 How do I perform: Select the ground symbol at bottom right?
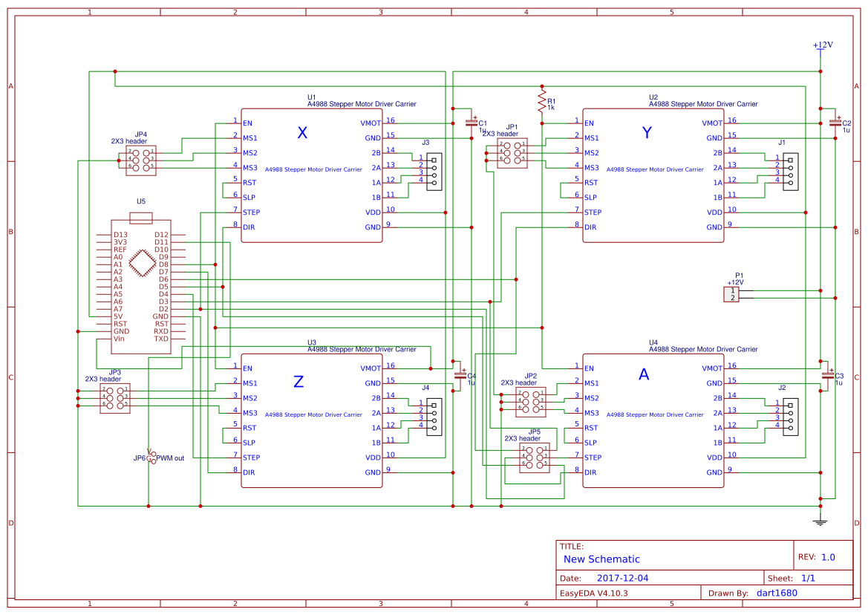(x=820, y=521)
